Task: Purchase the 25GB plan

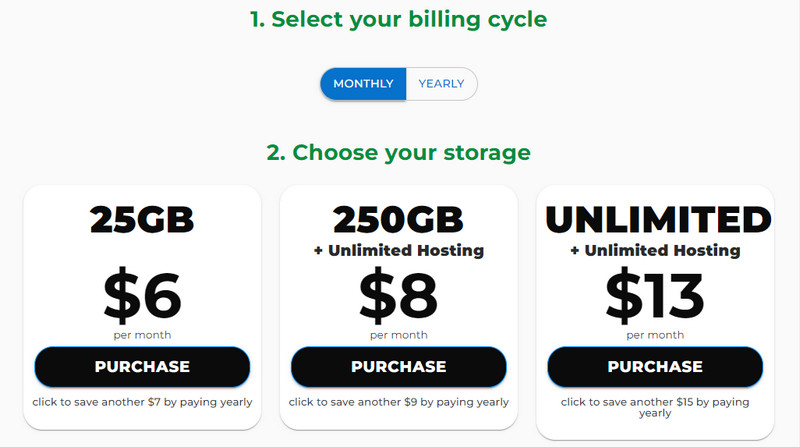Action: click(142, 367)
